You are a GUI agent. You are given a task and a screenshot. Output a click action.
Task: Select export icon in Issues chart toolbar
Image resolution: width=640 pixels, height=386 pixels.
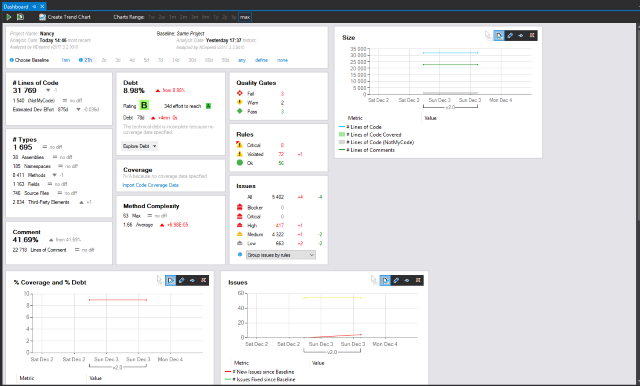[385, 280]
